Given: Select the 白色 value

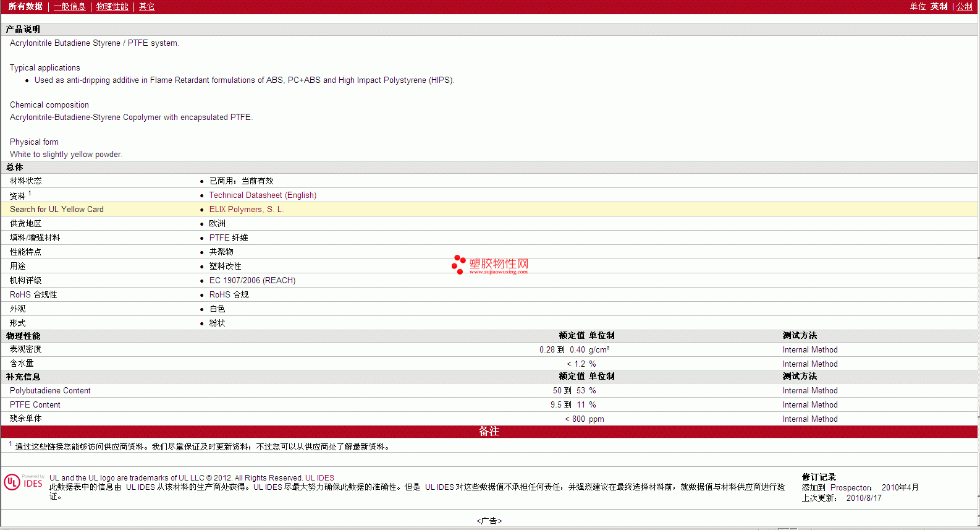Looking at the screenshot, I should (x=218, y=309).
